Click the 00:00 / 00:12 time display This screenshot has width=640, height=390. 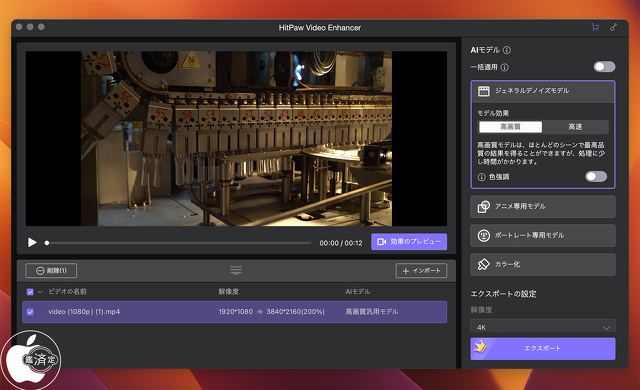(x=341, y=243)
